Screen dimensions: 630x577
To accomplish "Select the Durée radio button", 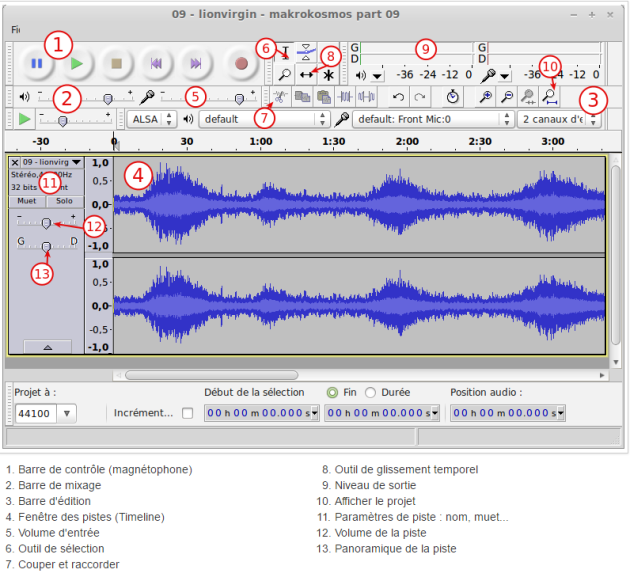I will [371, 392].
